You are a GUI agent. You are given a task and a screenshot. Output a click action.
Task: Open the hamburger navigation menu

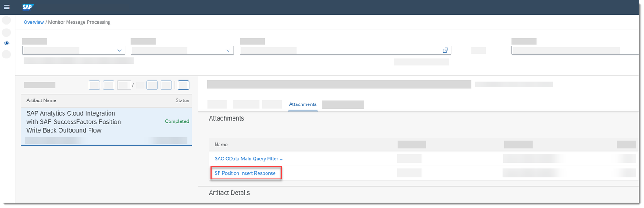[7, 7]
